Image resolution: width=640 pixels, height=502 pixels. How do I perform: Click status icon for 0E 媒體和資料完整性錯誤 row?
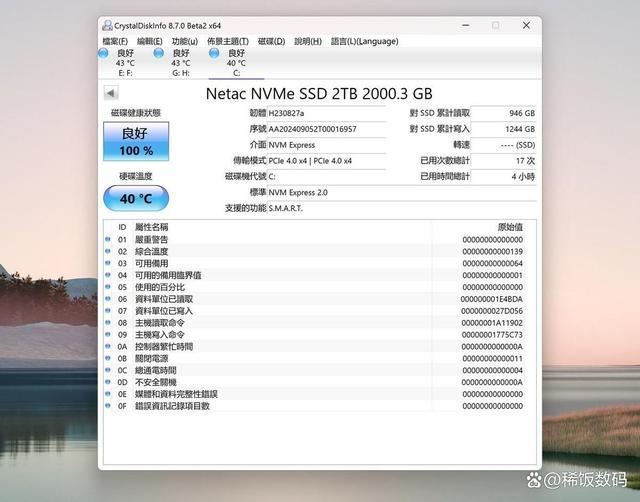108,394
